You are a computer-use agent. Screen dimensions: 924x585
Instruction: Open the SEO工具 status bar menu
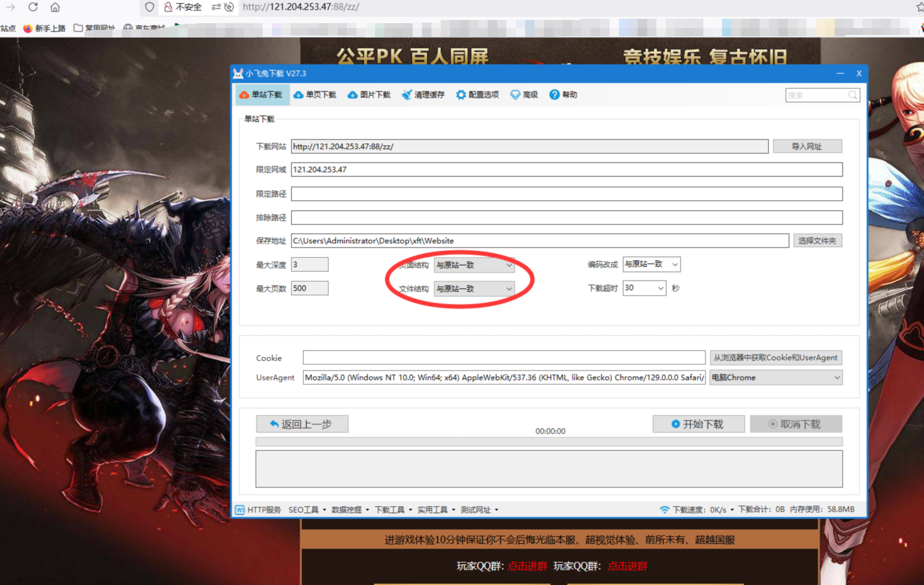click(x=307, y=510)
